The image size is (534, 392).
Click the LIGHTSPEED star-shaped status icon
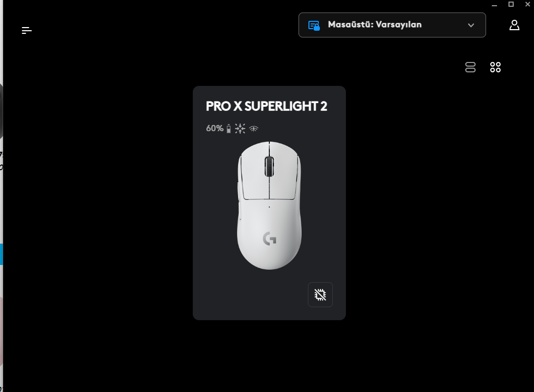pos(240,128)
